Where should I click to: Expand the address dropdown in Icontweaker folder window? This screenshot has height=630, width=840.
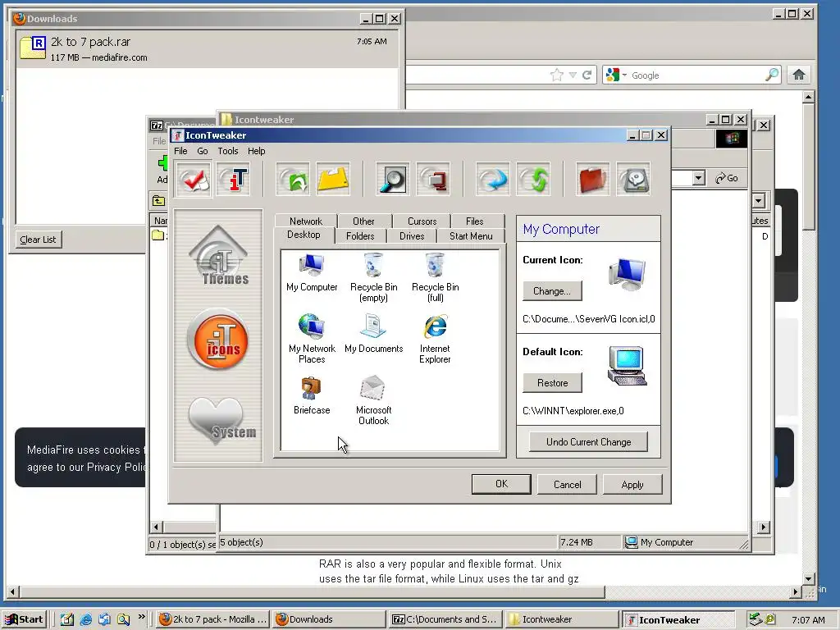(x=698, y=178)
